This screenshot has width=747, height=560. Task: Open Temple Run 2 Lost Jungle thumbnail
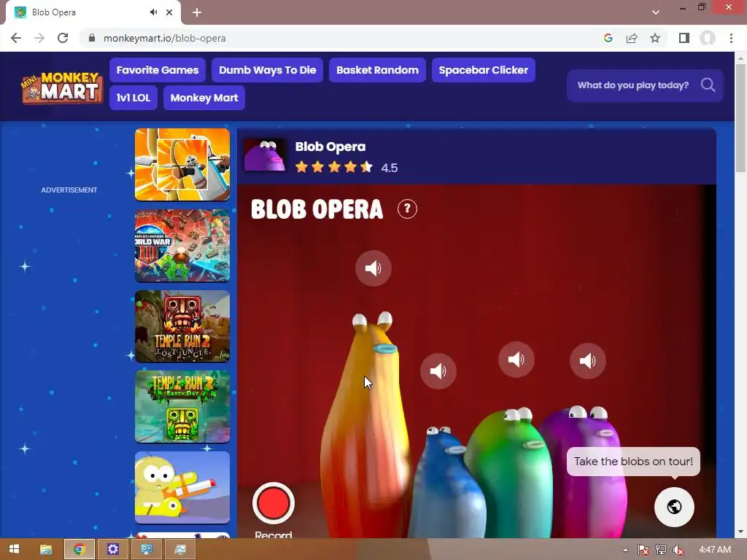click(182, 326)
